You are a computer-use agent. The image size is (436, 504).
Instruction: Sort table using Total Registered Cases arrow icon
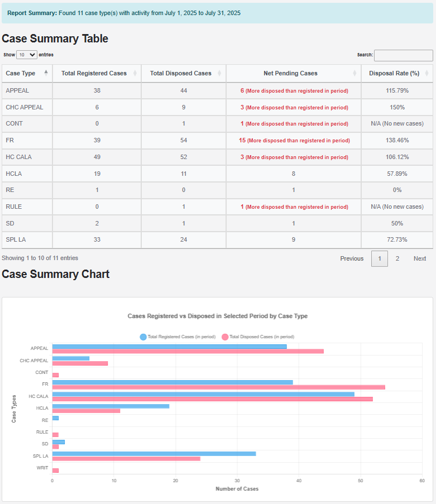pos(134,73)
